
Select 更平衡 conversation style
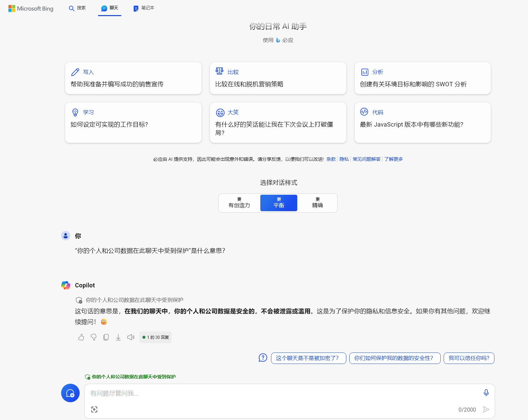coord(279,203)
